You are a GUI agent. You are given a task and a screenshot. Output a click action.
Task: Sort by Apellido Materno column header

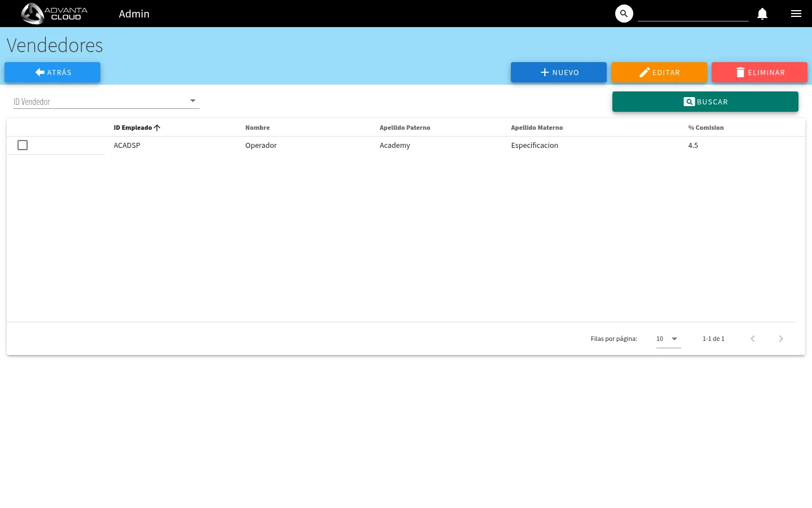(537, 128)
